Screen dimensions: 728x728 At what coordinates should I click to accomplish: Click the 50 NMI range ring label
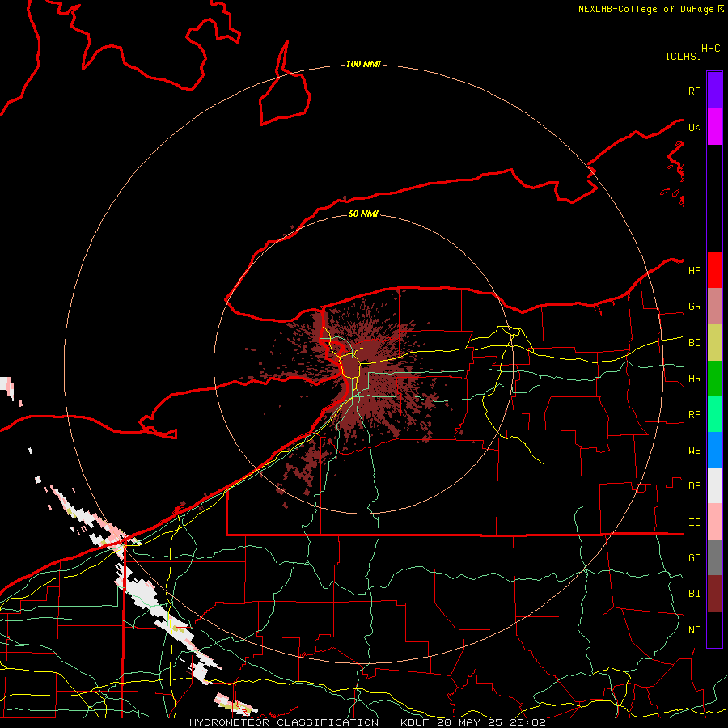[x=363, y=214]
